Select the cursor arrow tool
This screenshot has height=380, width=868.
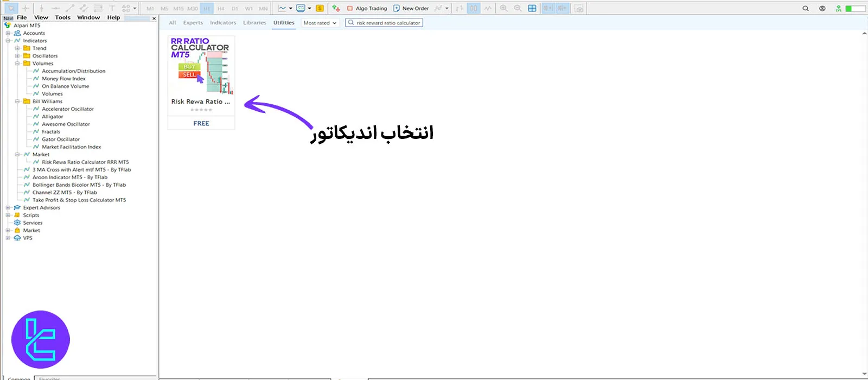click(x=11, y=8)
